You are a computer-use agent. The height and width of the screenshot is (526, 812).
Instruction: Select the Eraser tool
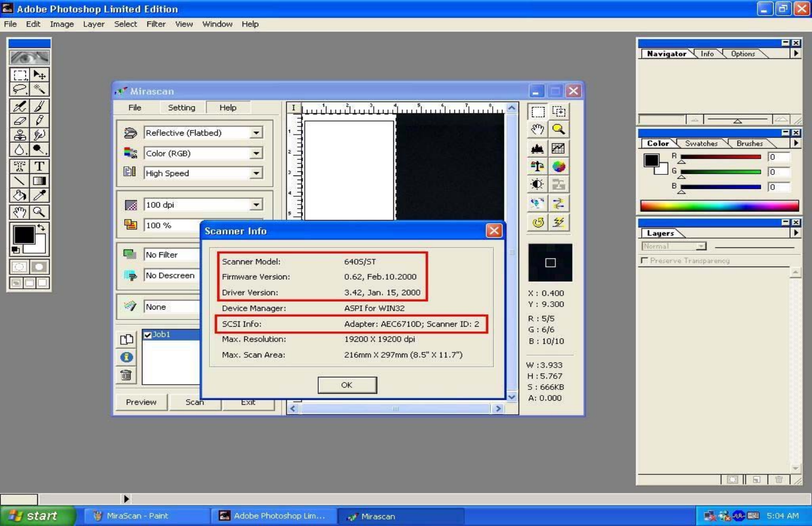pyautogui.click(x=20, y=121)
